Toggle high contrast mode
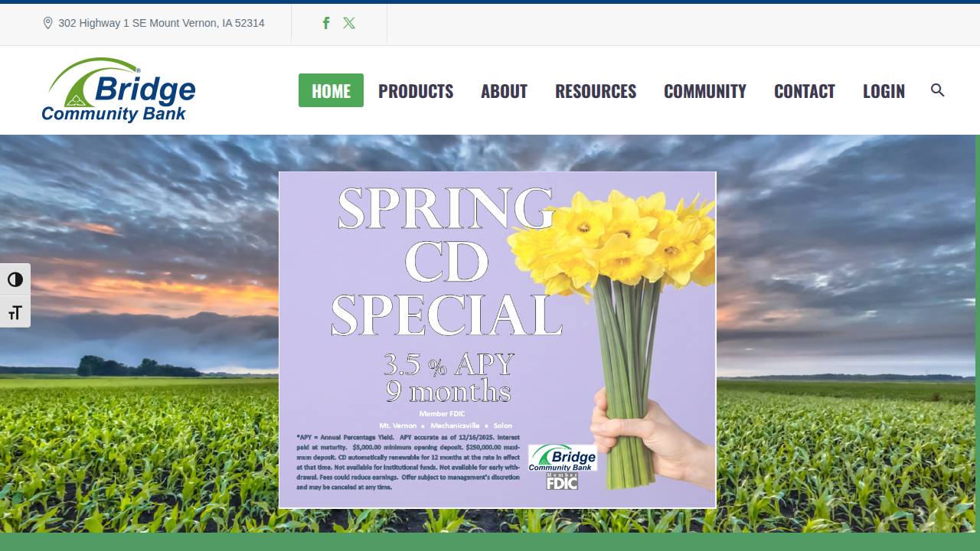The height and width of the screenshot is (551, 980). pos(15,279)
